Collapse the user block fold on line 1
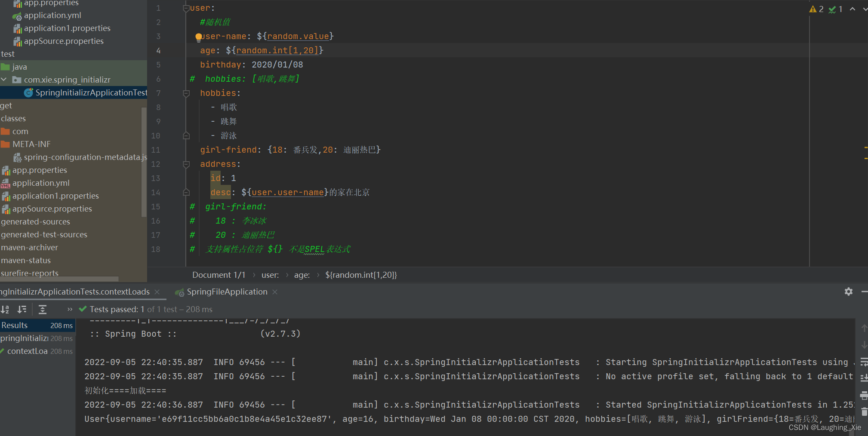 186,7
